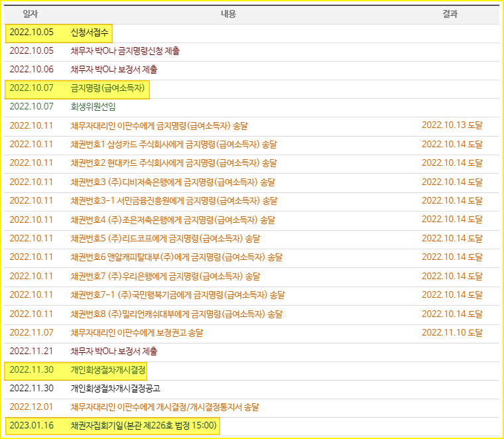The image size is (504, 439).
Task: Select the 채권번호8 (주)밀리언캐쉬대부 송달 entry
Action: click(x=176, y=314)
